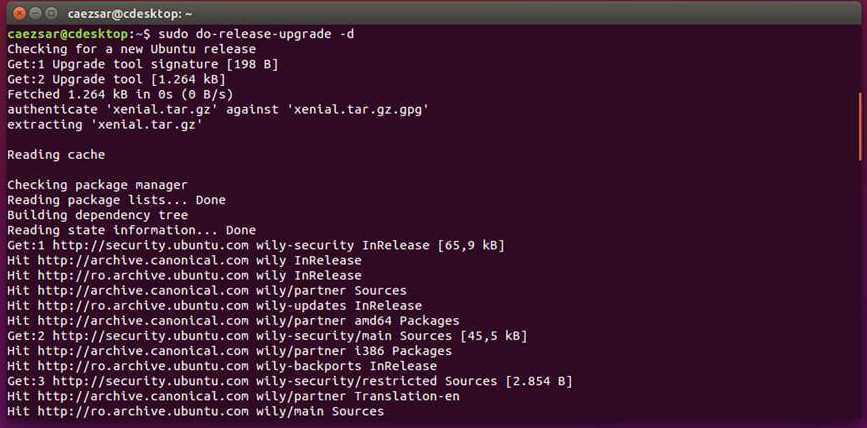Close the terminal window
867x428 pixels.
tap(16, 13)
